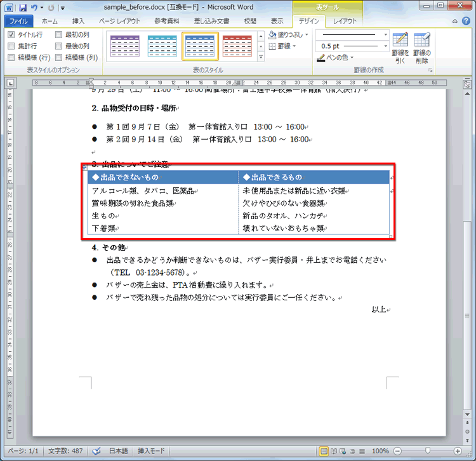Click the 4. その他 heading
Image resolution: width=476 pixels, height=461 pixels.
tap(110, 248)
